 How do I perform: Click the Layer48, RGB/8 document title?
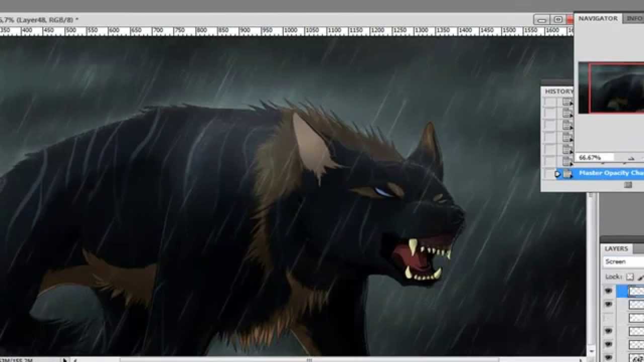coord(47,20)
